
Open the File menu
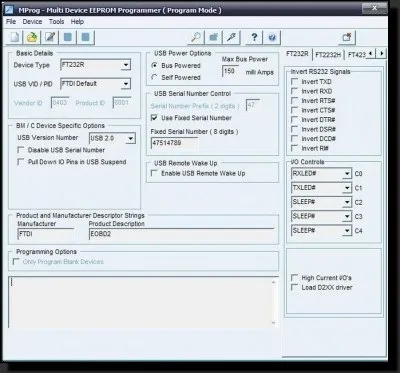click(11, 22)
